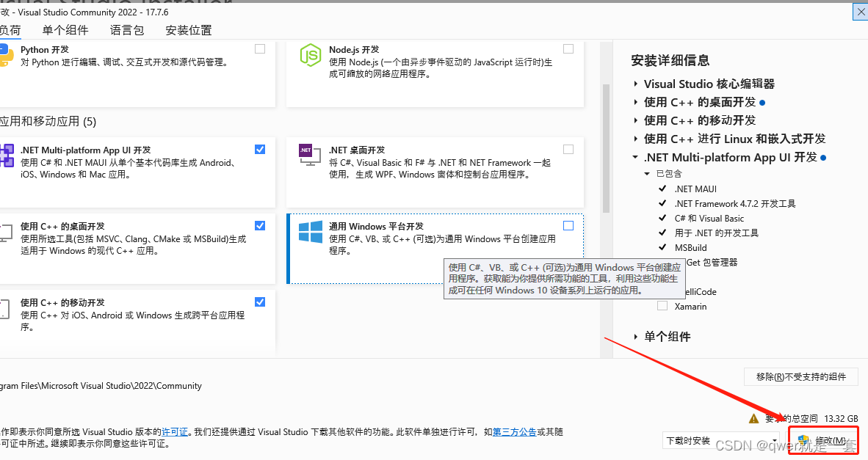Viewport: 868px width, 460px height.
Task: Tick the Xamarin optional component checkbox
Action: pos(662,306)
